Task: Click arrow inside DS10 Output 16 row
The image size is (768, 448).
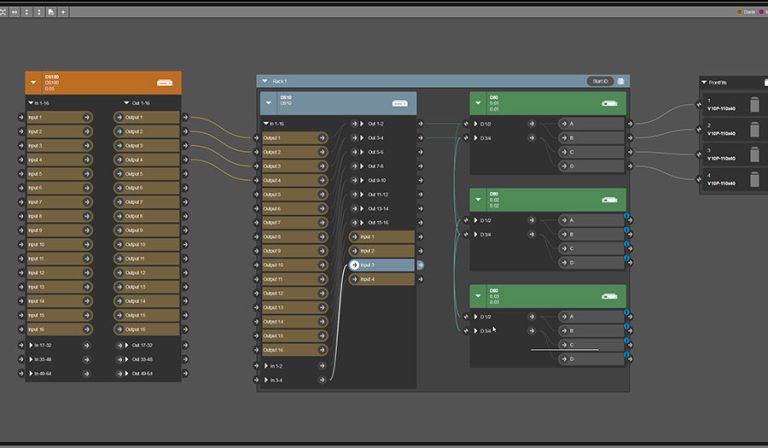Action: point(322,350)
